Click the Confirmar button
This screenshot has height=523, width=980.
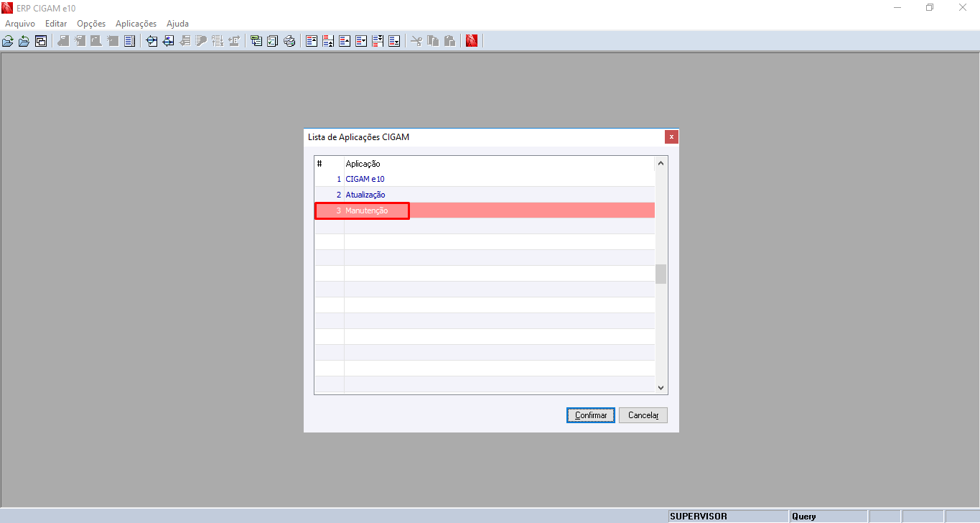click(x=591, y=415)
